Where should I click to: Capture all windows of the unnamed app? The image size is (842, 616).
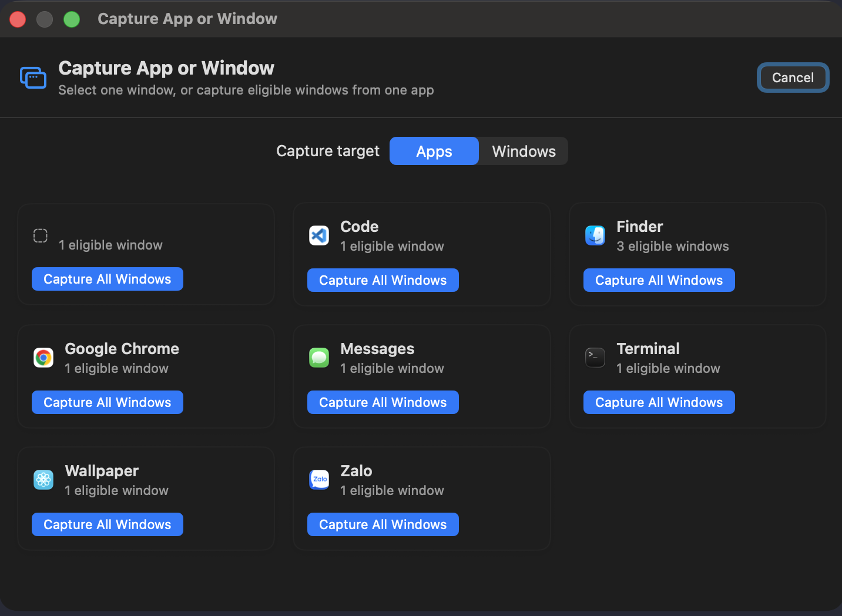[108, 279]
